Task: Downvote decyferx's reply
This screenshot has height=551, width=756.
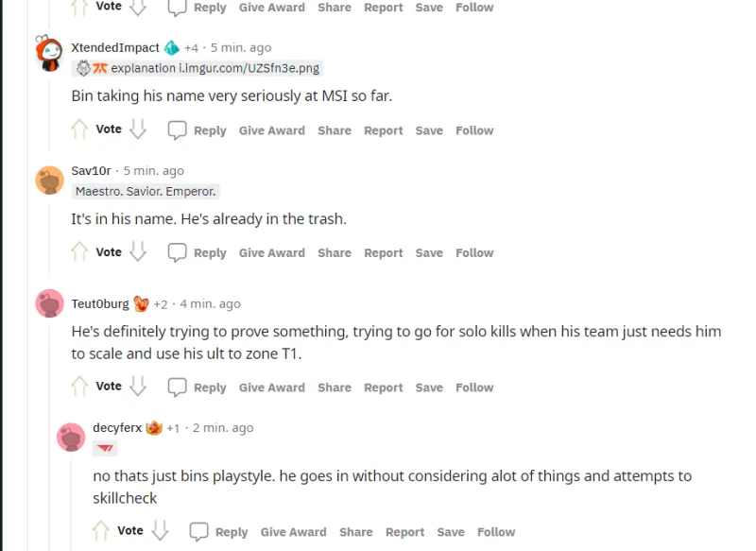Action: tap(160, 531)
